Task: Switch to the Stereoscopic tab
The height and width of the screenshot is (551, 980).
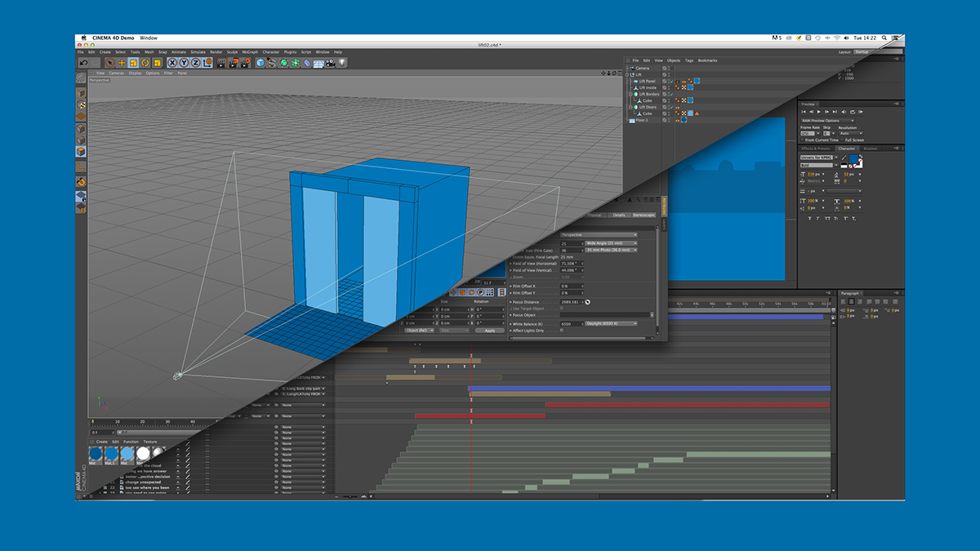Action: pyautogui.click(x=644, y=215)
